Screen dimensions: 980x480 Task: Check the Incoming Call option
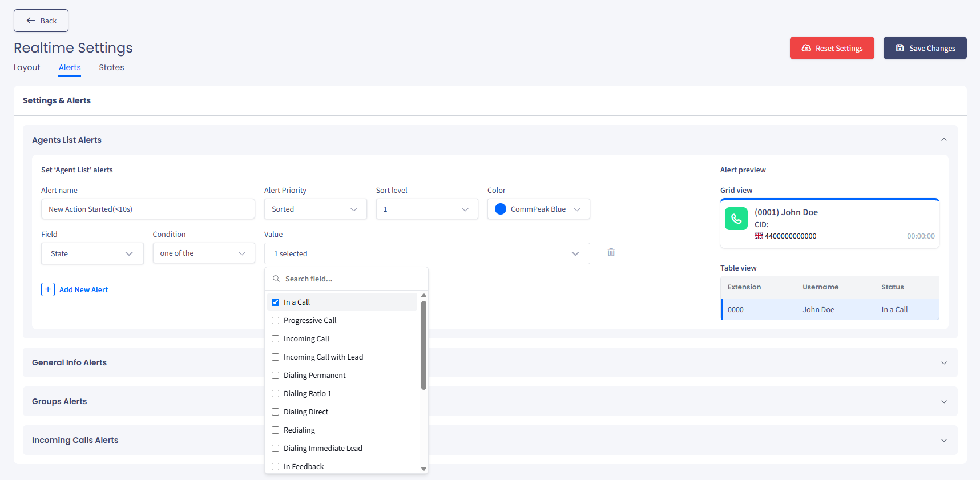click(276, 338)
